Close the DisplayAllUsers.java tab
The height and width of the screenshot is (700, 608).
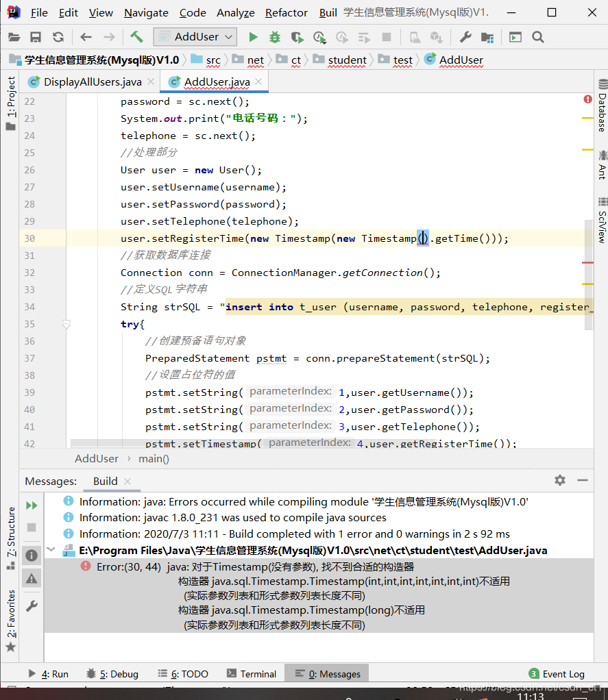(151, 82)
